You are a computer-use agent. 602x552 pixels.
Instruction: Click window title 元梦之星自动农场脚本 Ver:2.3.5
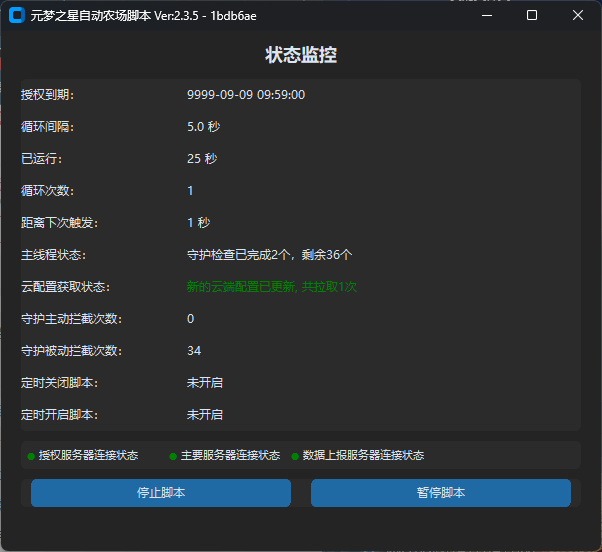tap(115, 16)
